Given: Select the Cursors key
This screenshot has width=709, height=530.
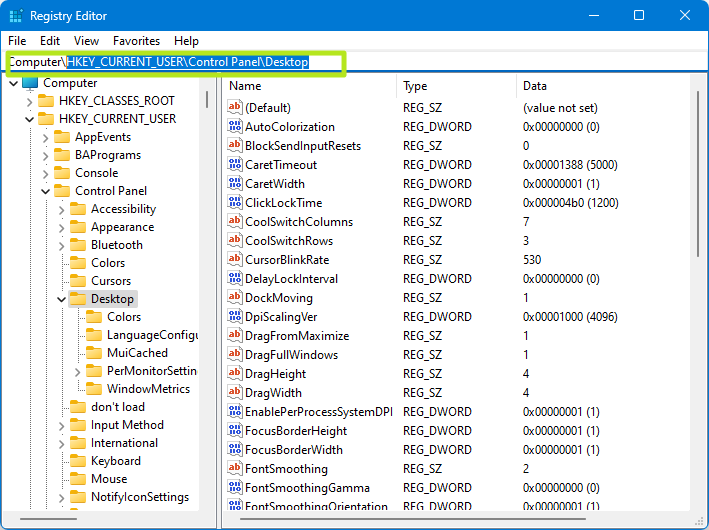Looking at the screenshot, I should click(111, 281).
